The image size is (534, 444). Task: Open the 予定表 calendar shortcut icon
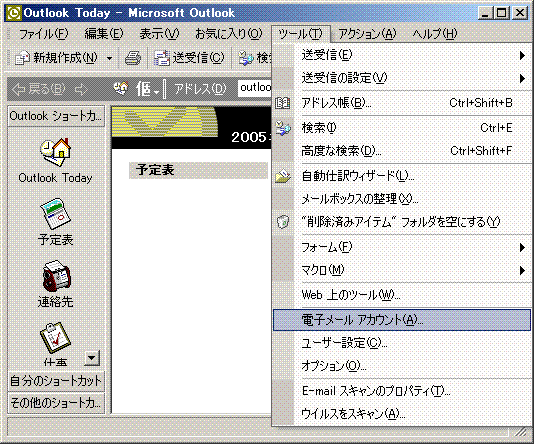point(56,213)
